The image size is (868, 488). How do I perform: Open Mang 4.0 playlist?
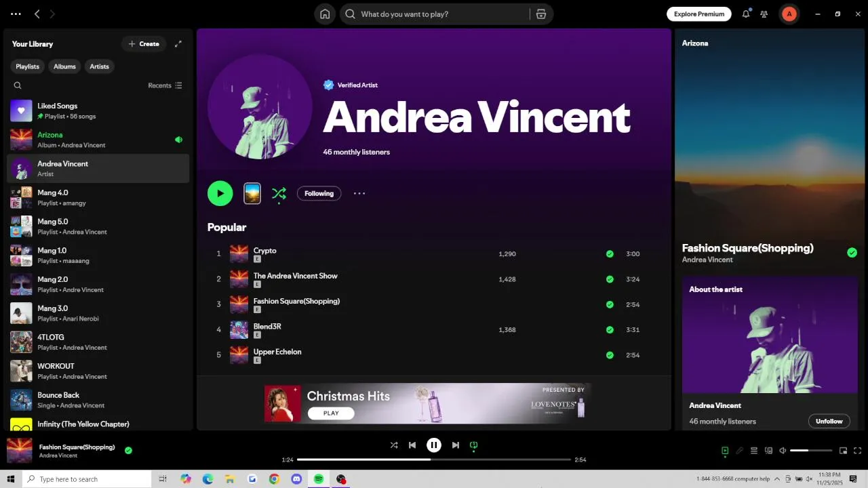coord(98,197)
